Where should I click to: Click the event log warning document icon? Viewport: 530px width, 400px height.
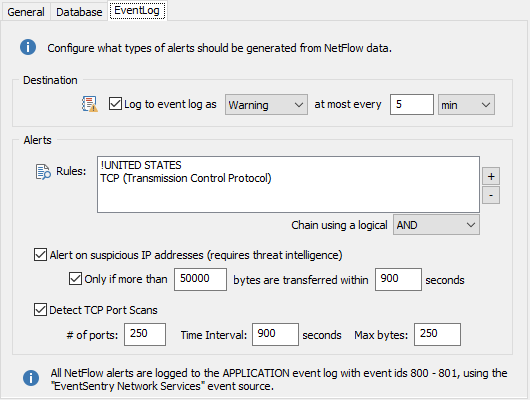(90, 104)
